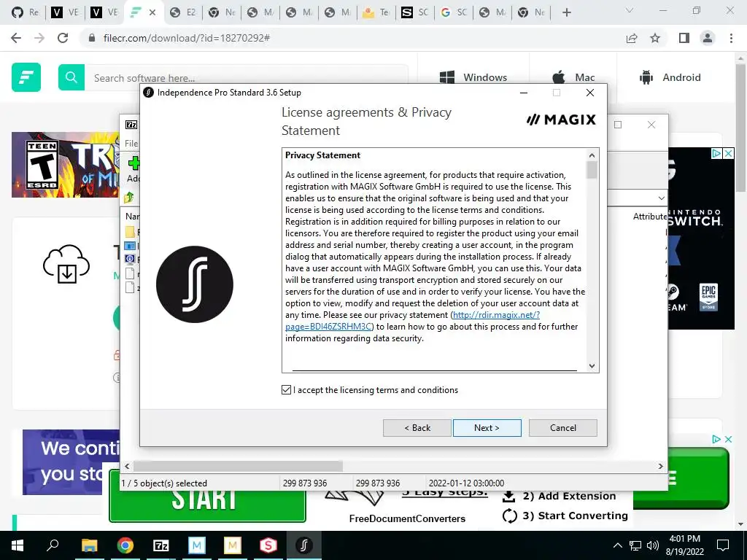Click the Next button in setup
747x560 pixels.
click(487, 427)
